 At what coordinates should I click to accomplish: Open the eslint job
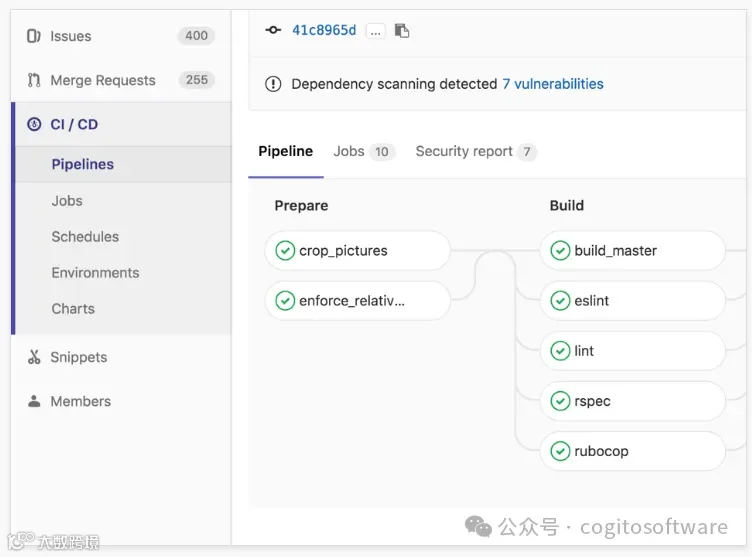pyautogui.click(x=633, y=301)
